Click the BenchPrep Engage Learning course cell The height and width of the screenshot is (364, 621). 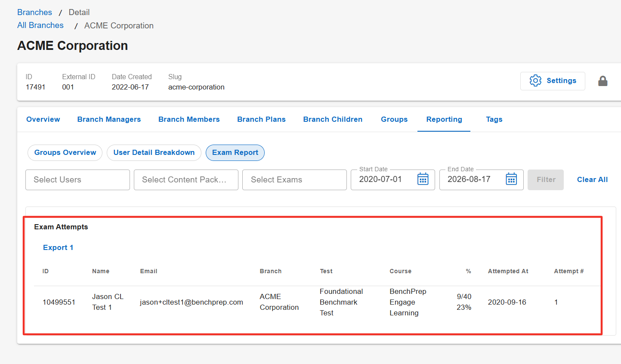(x=408, y=302)
